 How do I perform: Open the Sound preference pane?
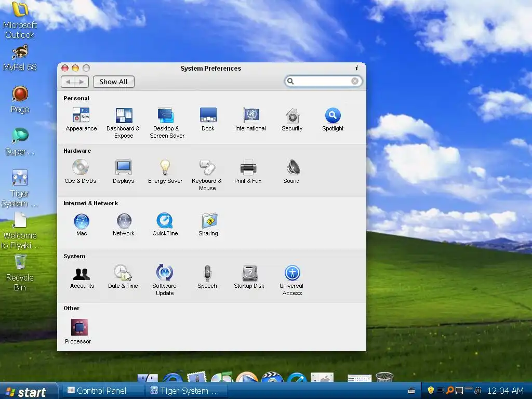pos(291,171)
